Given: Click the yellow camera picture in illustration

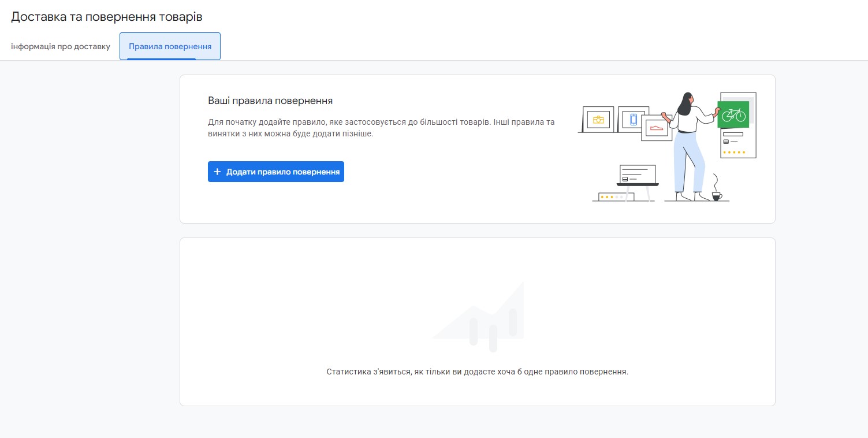Looking at the screenshot, I should coord(598,120).
